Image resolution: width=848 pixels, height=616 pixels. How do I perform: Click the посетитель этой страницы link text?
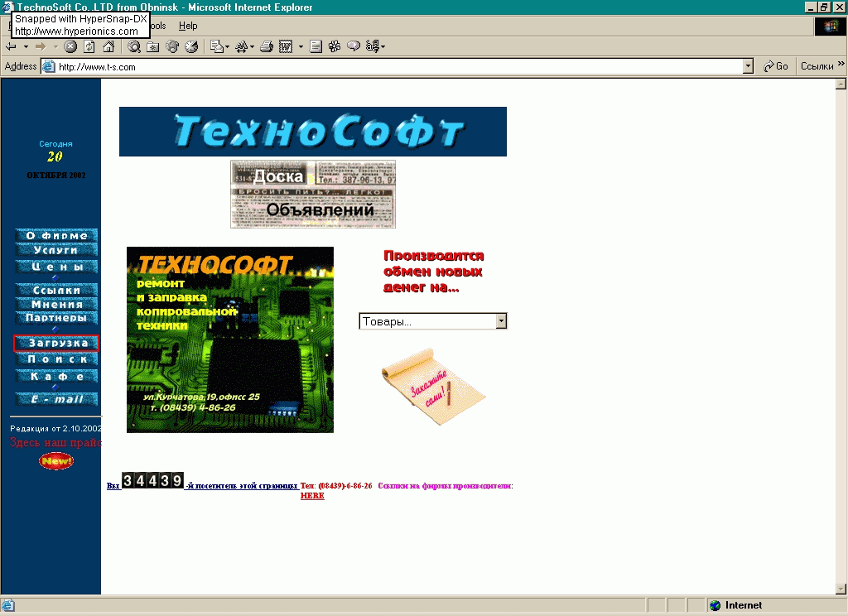click(243, 486)
